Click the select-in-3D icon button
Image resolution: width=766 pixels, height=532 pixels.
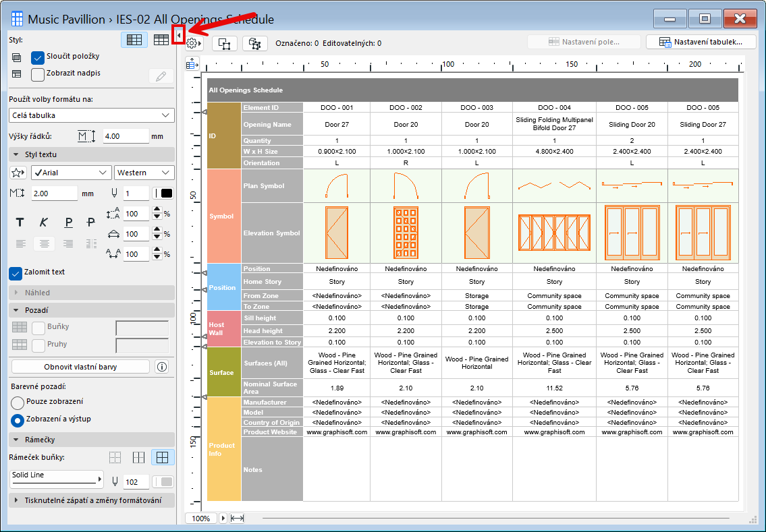pos(255,43)
